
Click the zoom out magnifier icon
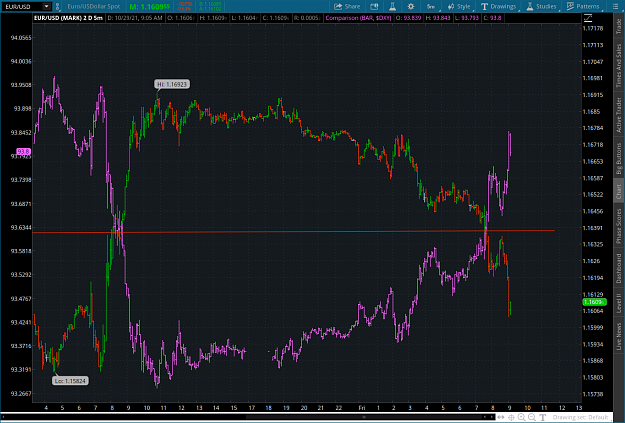coord(532,417)
